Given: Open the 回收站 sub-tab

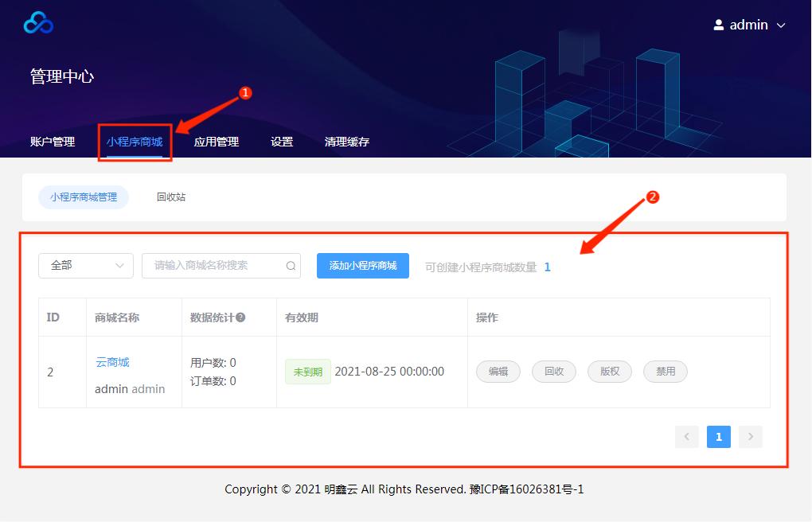Looking at the screenshot, I should point(171,197).
